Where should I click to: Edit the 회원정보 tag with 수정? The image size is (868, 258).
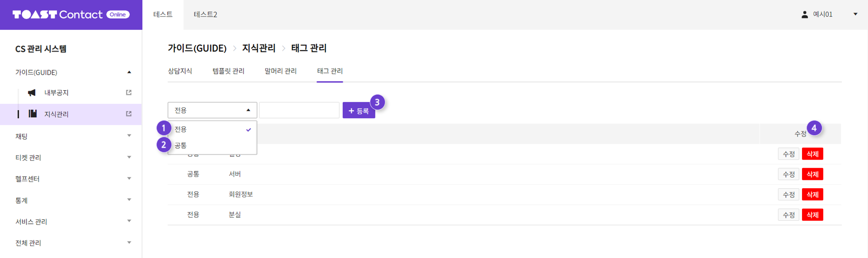789,195
